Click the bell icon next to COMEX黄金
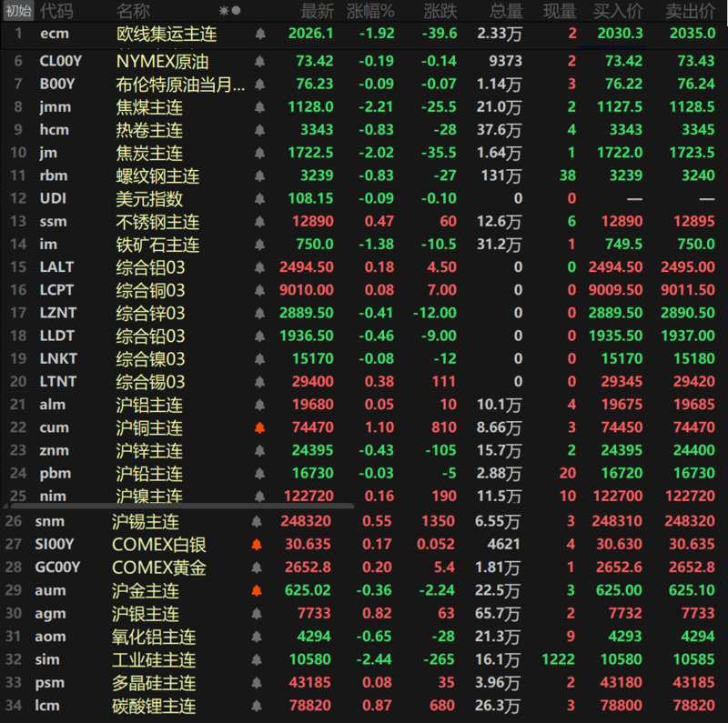 coord(257,567)
